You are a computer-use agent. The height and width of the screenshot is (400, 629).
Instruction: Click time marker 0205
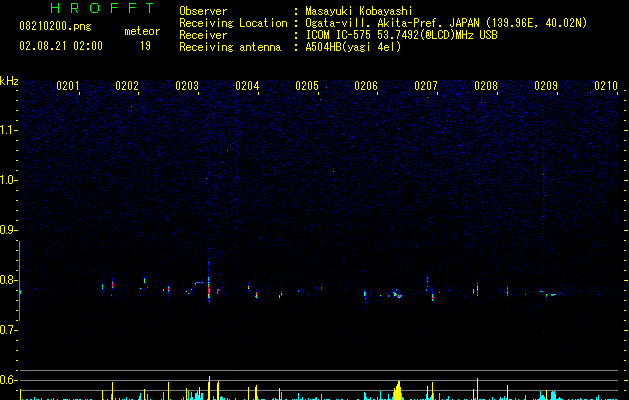[x=307, y=85]
